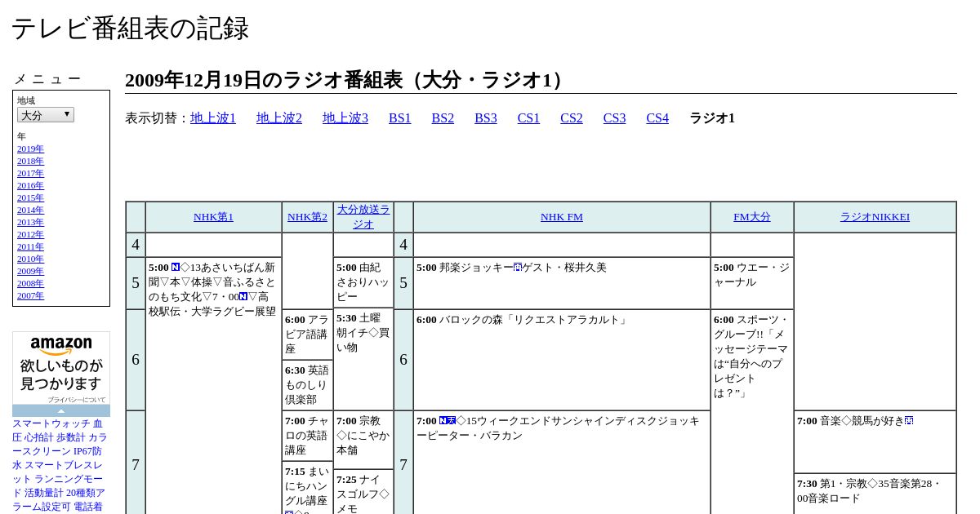The height and width of the screenshot is (514, 980).
Task: Switch display to 地上波2
Action: 279,118
